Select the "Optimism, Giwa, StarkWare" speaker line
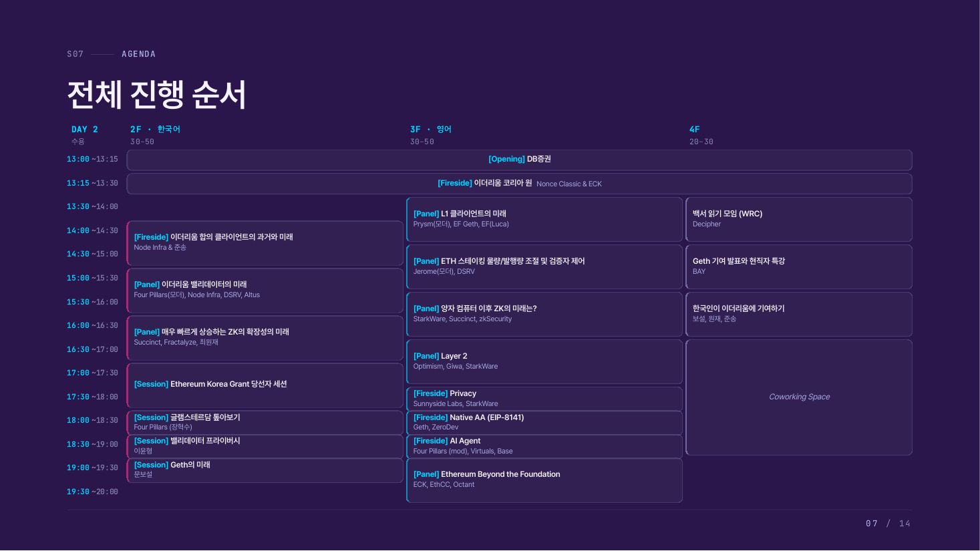This screenshot has width=980, height=551. [456, 367]
